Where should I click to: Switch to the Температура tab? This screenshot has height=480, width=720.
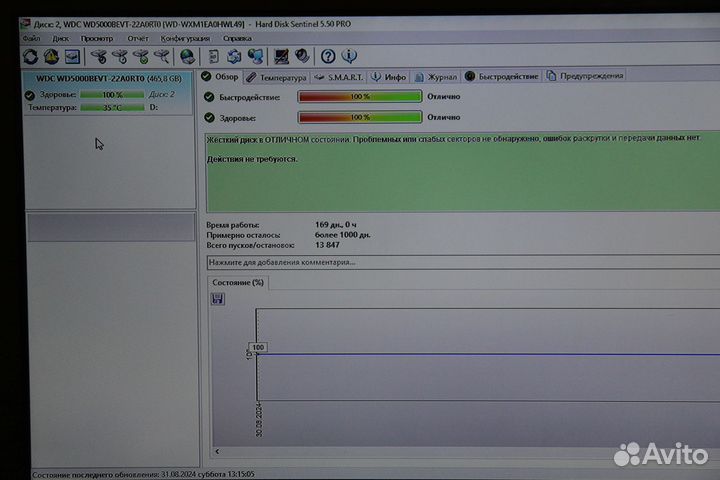pos(276,78)
